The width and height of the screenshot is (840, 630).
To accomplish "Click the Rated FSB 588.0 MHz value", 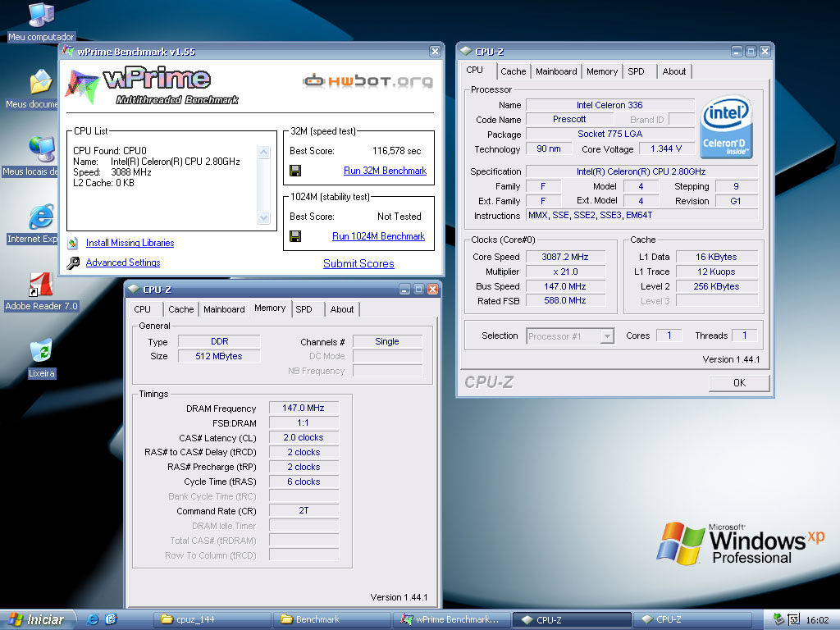I will coord(565,300).
